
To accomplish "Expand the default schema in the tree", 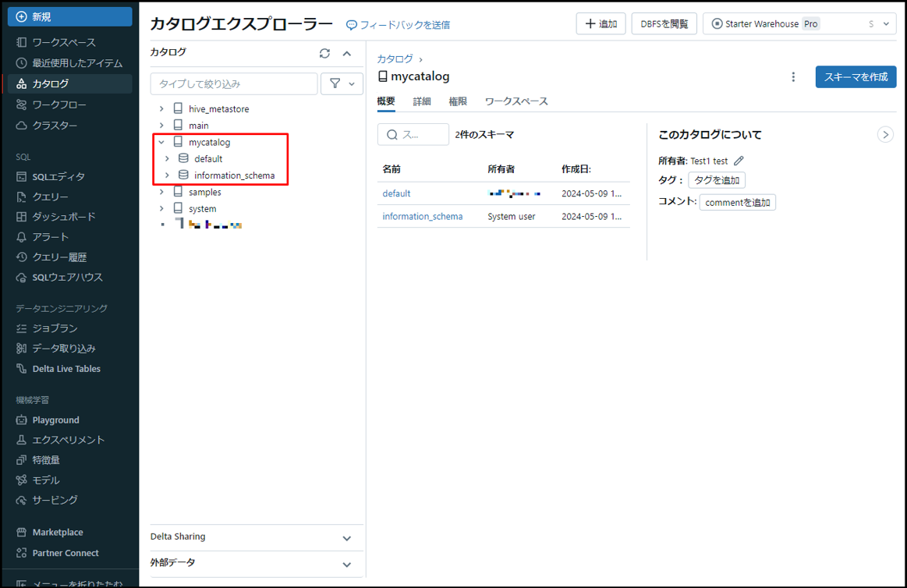I will (167, 159).
